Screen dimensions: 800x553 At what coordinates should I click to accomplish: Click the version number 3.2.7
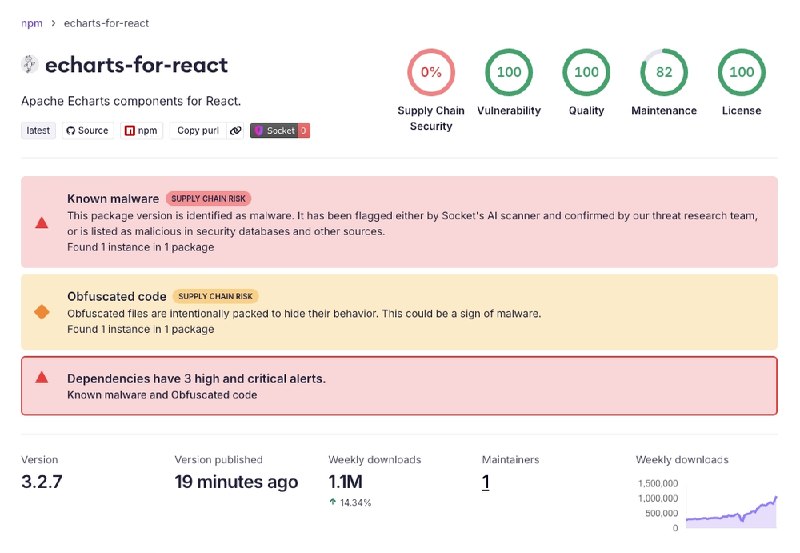[42, 482]
